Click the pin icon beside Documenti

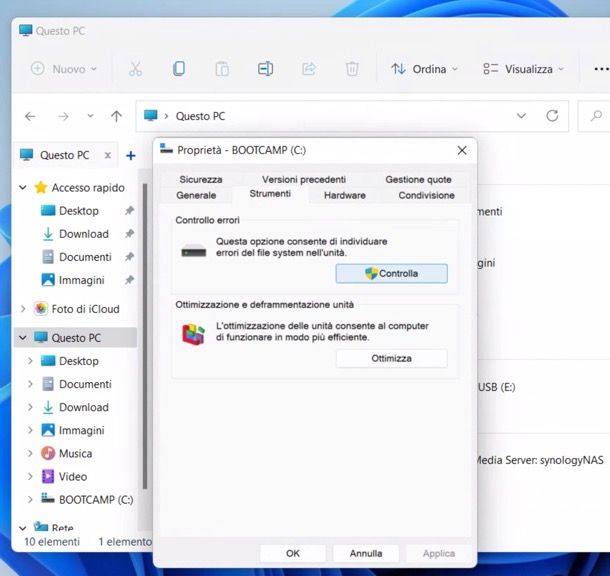pyautogui.click(x=129, y=257)
